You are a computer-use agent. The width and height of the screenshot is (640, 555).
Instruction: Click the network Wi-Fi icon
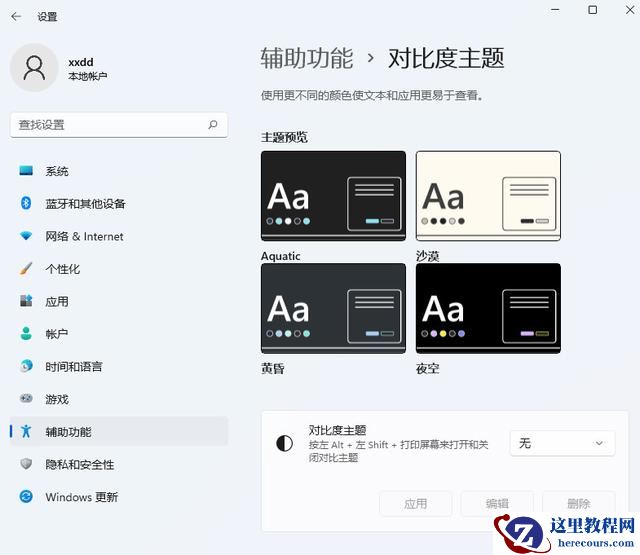pyautogui.click(x=26, y=236)
